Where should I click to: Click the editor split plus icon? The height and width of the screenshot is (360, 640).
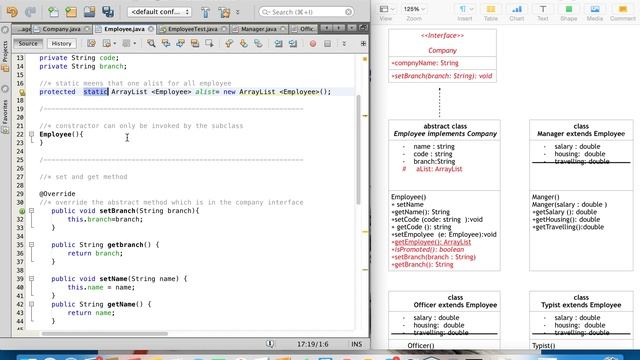[x=363, y=43]
